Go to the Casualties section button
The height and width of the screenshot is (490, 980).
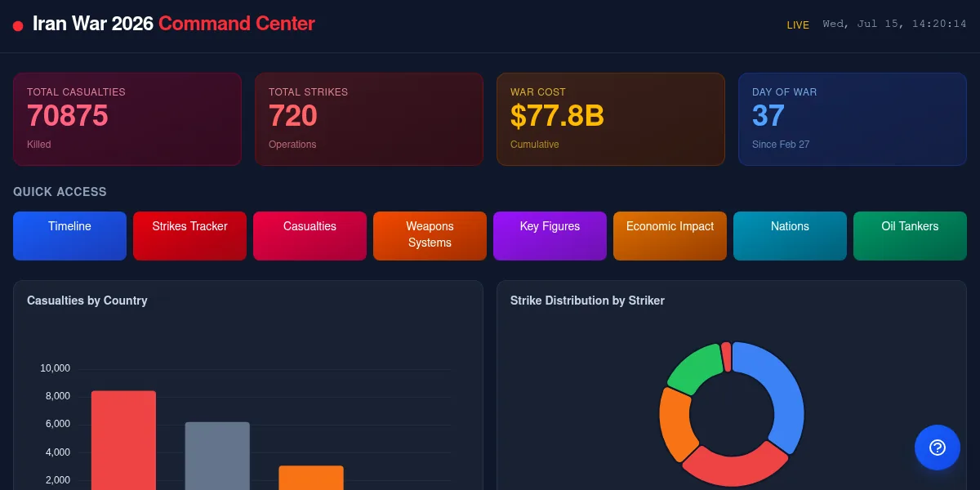(x=310, y=236)
